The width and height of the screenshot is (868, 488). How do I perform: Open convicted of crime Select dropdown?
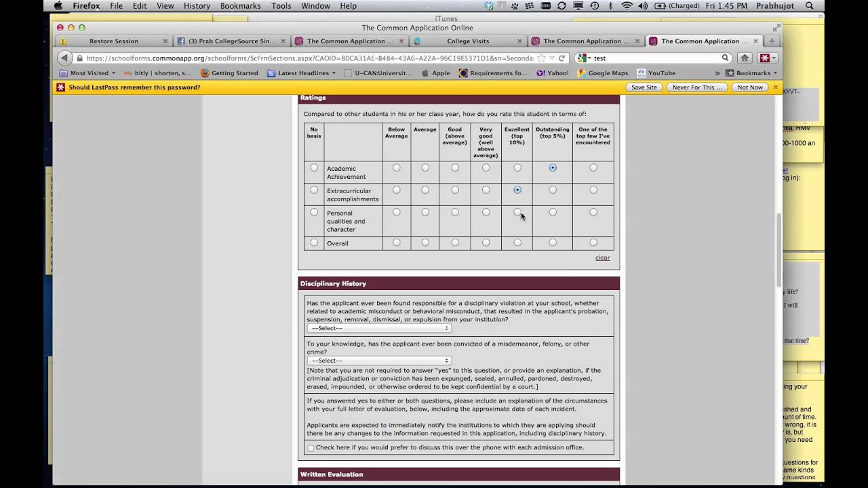click(378, 361)
